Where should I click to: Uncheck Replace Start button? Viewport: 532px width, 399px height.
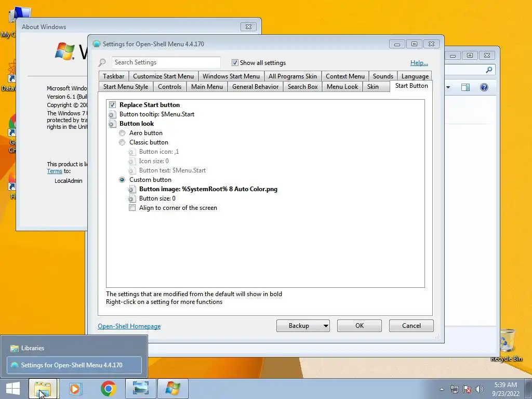pyautogui.click(x=112, y=105)
